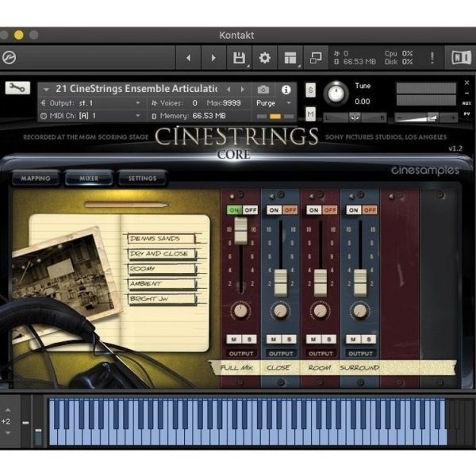Open the workspace layout panel icon

tap(290, 58)
